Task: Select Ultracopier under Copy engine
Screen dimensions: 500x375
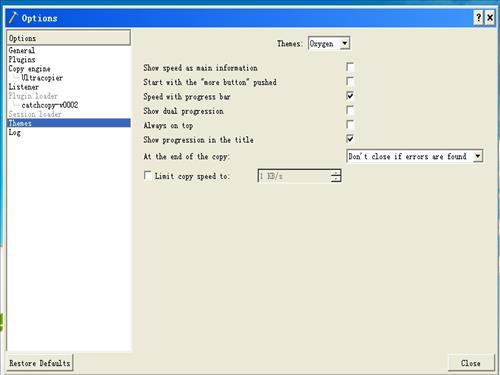Action: [42, 78]
